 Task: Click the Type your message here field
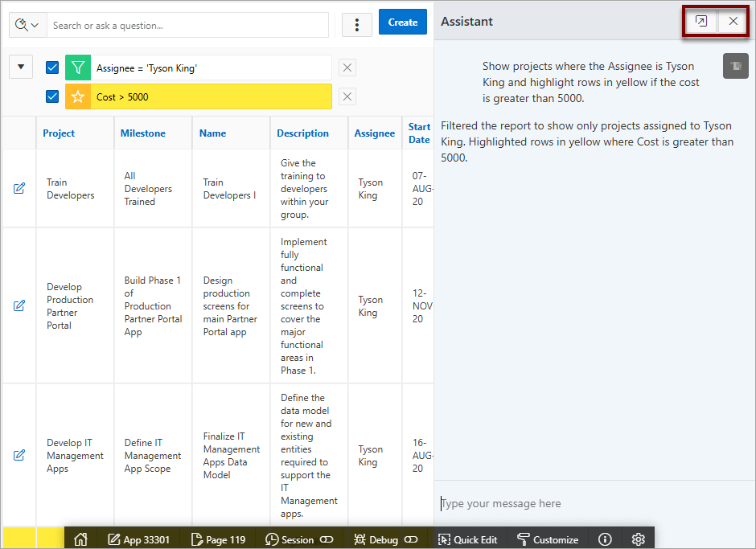tap(594, 503)
